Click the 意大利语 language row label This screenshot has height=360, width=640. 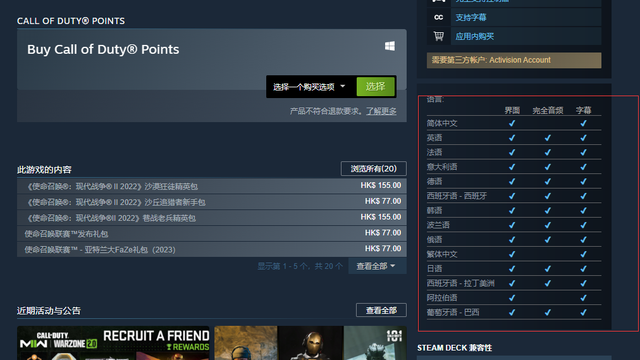(x=442, y=167)
